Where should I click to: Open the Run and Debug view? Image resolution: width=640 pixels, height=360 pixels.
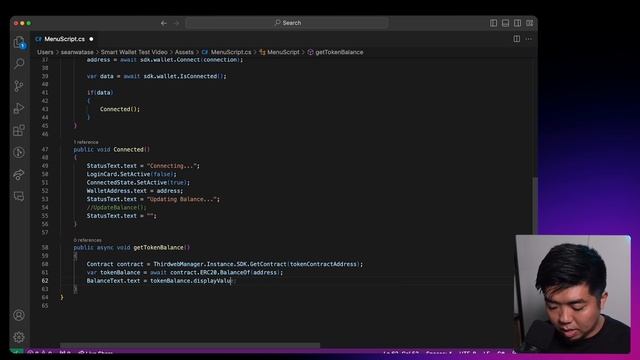click(x=19, y=108)
